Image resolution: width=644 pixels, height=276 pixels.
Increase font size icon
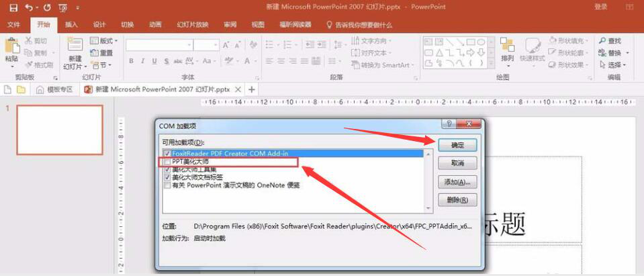coord(226,45)
